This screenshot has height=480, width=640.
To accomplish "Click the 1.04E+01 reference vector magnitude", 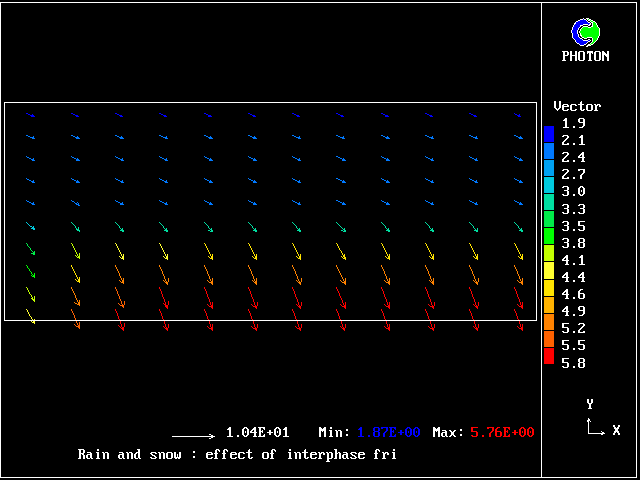I will [257, 432].
